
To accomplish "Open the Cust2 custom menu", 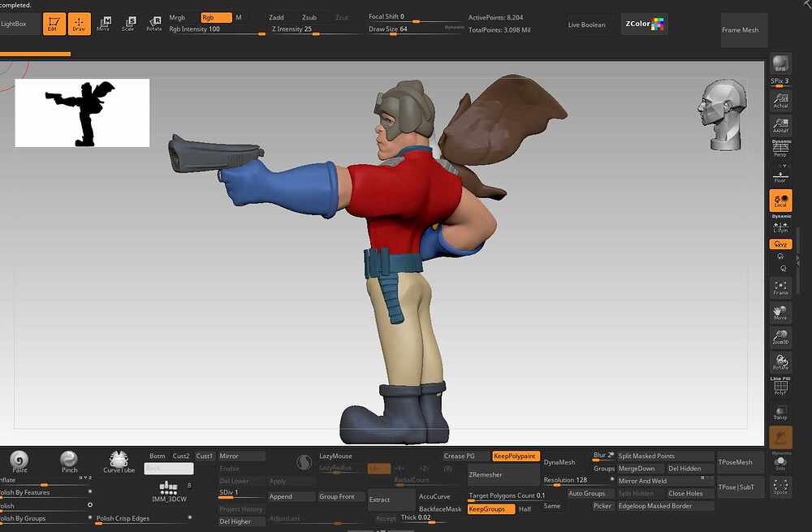I will click(181, 456).
